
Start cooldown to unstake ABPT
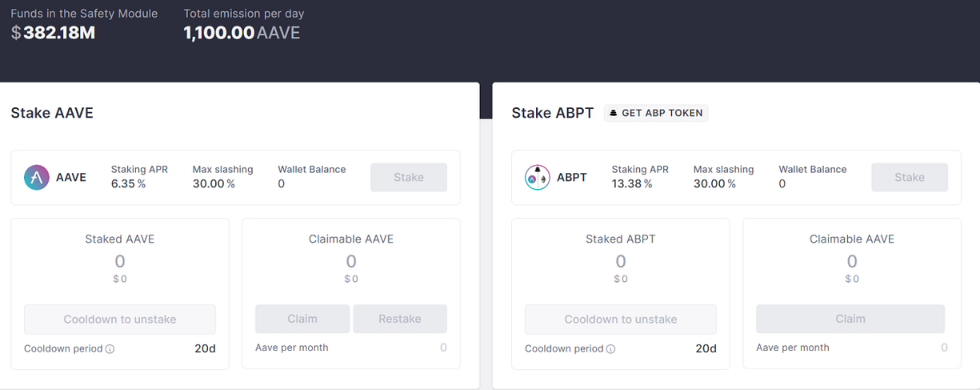pyautogui.click(x=621, y=319)
